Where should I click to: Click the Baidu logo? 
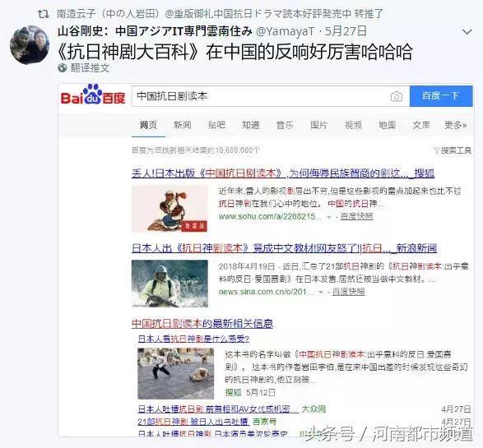(93, 95)
